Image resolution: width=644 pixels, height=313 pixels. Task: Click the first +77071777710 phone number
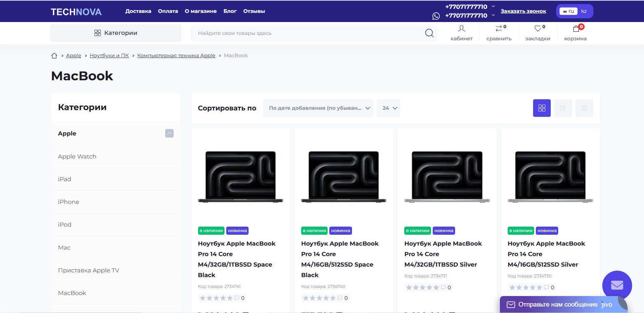(x=466, y=6)
